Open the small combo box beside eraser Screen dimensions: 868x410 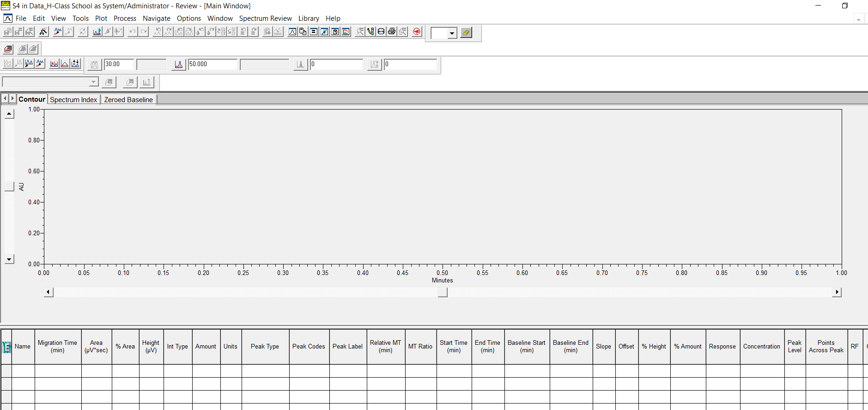tap(452, 33)
